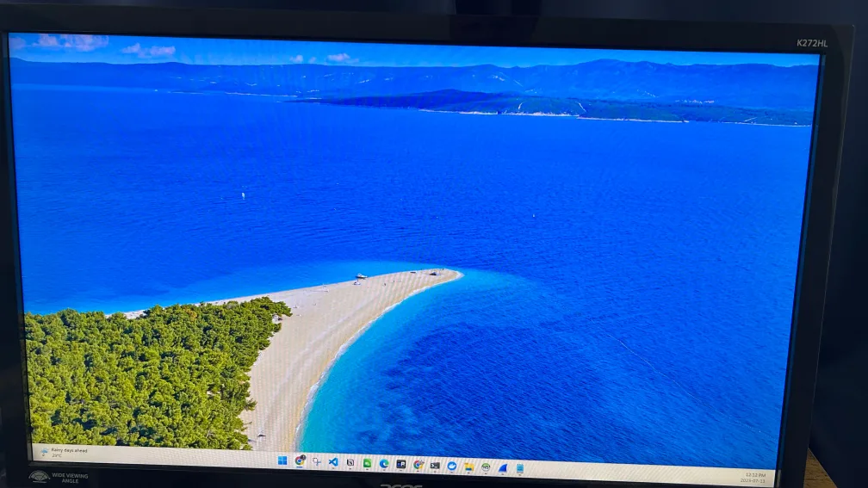Open the dark icon with letter R
The image size is (868, 488).
coord(401,464)
